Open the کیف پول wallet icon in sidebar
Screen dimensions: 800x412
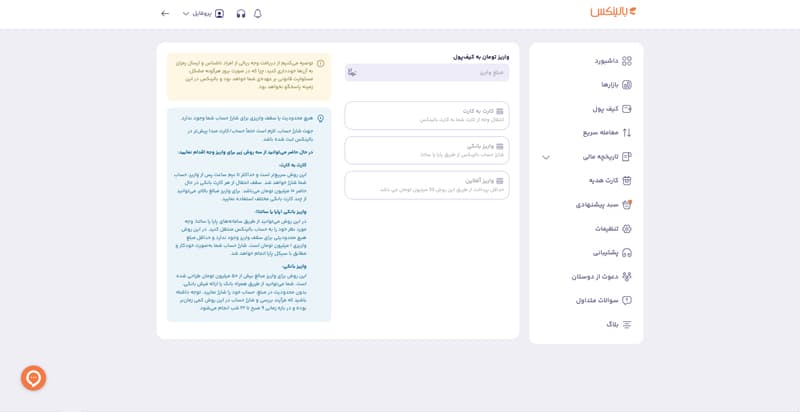pyautogui.click(x=627, y=109)
